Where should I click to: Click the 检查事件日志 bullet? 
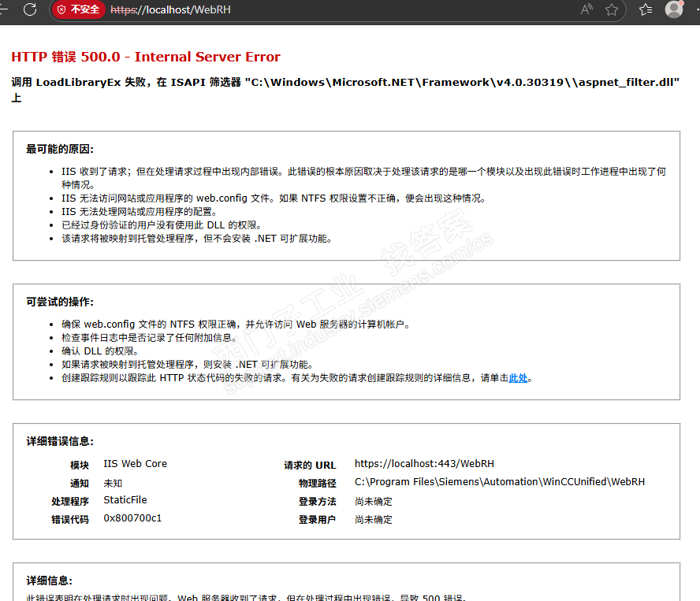149,338
